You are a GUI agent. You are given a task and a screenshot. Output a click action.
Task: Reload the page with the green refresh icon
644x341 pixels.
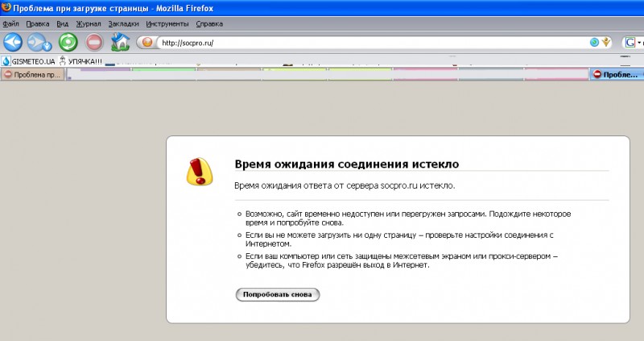(x=68, y=43)
